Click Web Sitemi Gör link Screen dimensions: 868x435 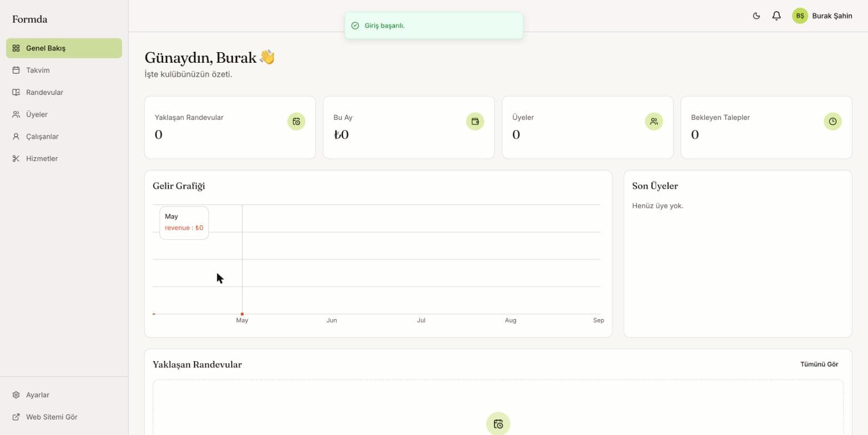(64, 417)
